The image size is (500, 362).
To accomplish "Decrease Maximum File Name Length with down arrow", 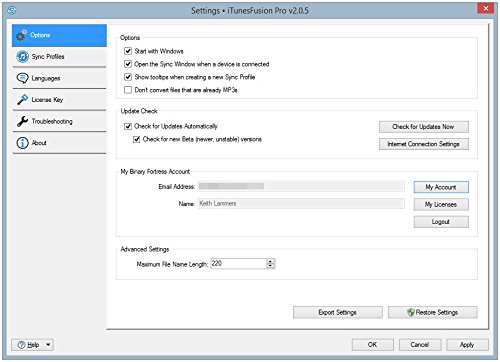I will (271, 266).
